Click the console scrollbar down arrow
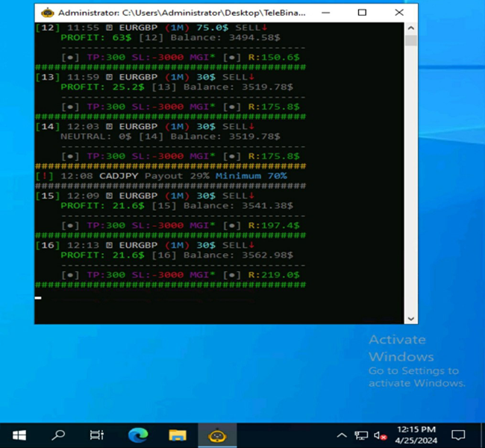 click(411, 318)
